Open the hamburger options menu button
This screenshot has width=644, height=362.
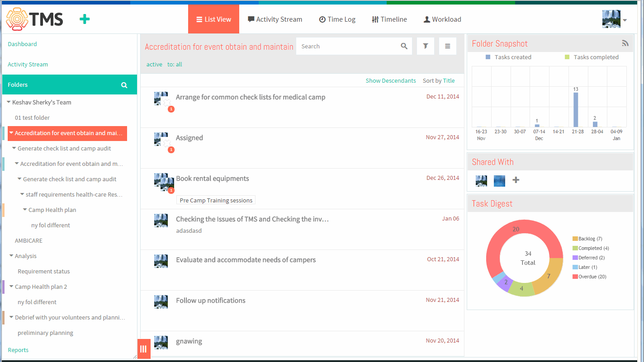point(448,46)
